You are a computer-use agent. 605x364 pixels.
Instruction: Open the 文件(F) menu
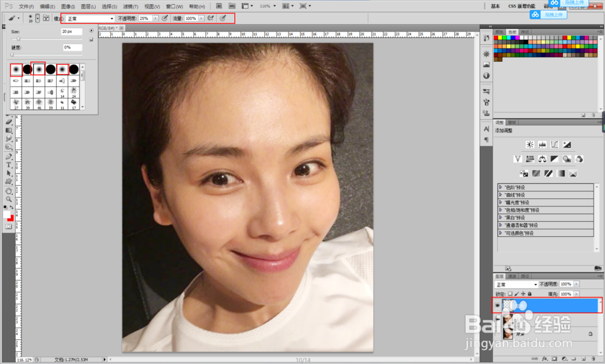pyautogui.click(x=26, y=7)
